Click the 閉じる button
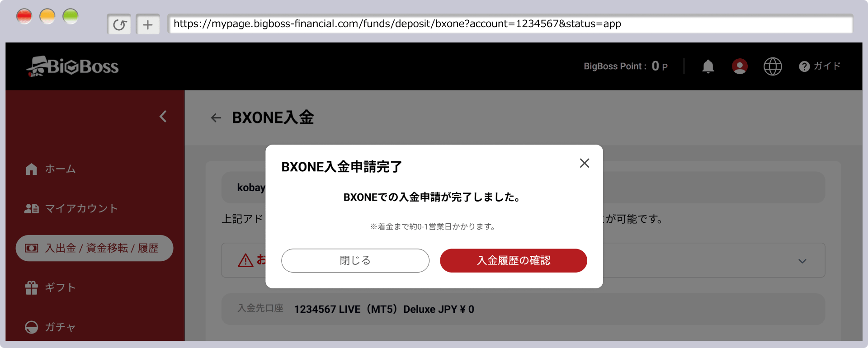868x348 pixels. (x=355, y=260)
